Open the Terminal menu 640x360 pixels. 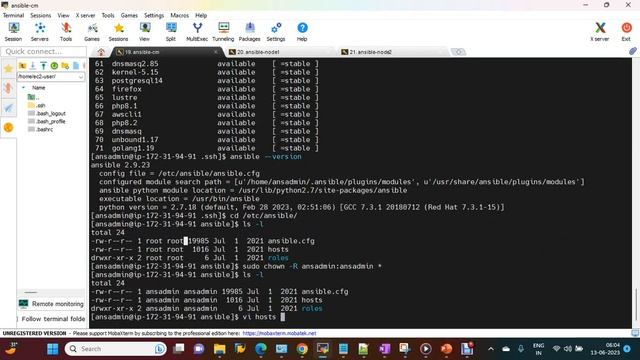pos(13,15)
